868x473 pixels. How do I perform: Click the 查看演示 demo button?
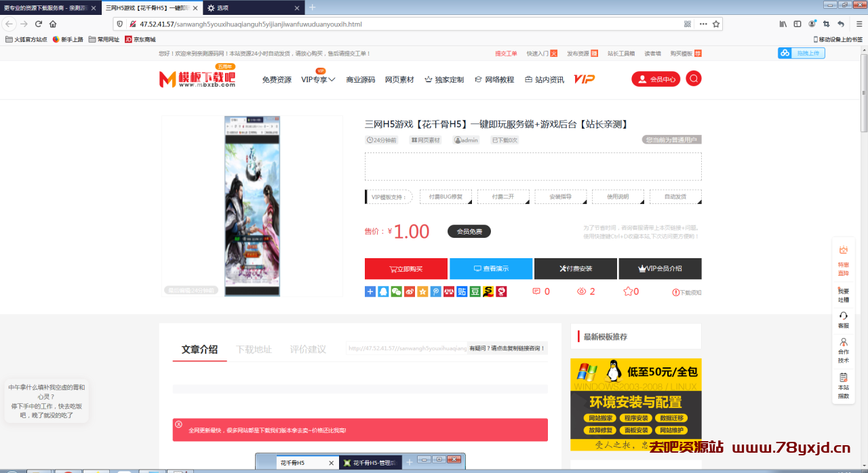pyautogui.click(x=491, y=268)
